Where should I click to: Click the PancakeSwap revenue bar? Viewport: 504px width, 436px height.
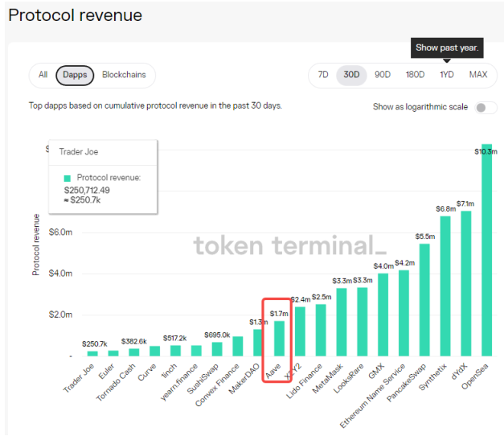pyautogui.click(x=424, y=300)
